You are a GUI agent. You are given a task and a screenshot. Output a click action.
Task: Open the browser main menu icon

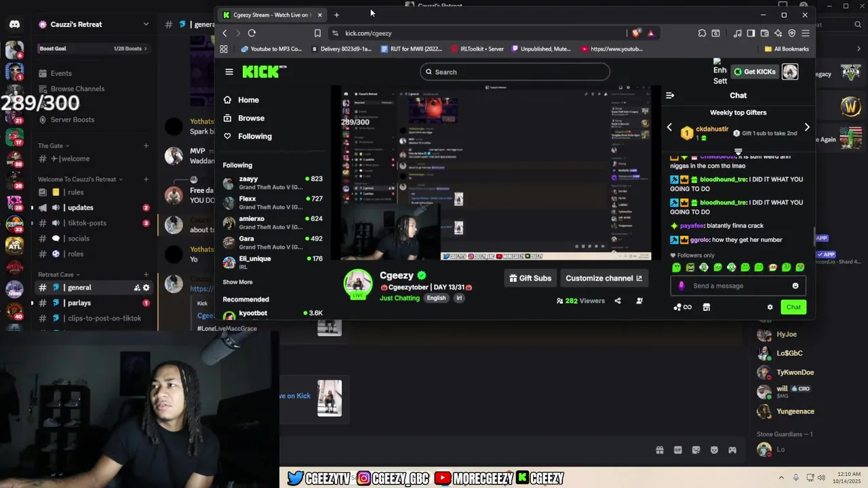pos(805,33)
